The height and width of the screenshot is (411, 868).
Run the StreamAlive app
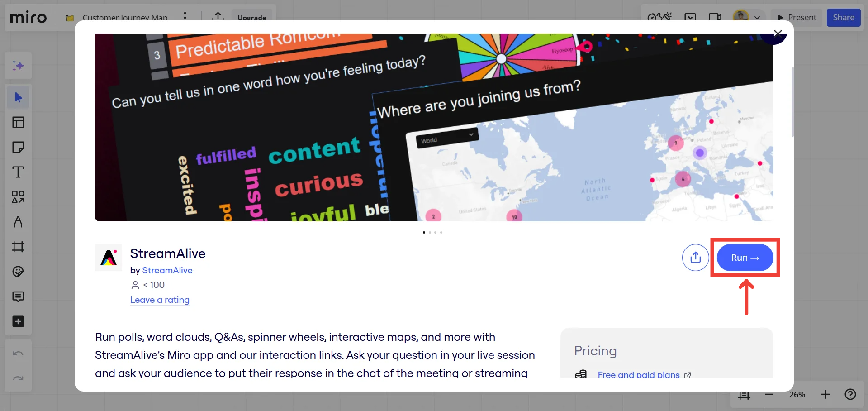click(745, 258)
